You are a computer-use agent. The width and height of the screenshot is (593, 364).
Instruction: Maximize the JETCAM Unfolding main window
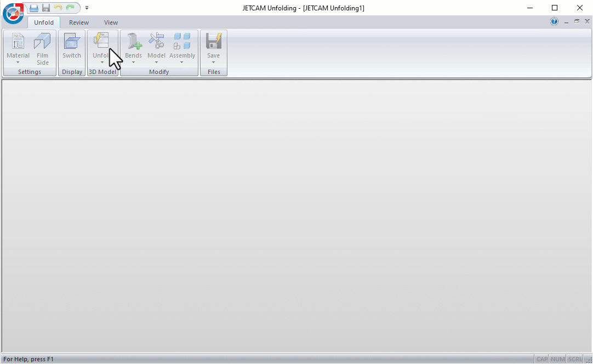tap(555, 8)
